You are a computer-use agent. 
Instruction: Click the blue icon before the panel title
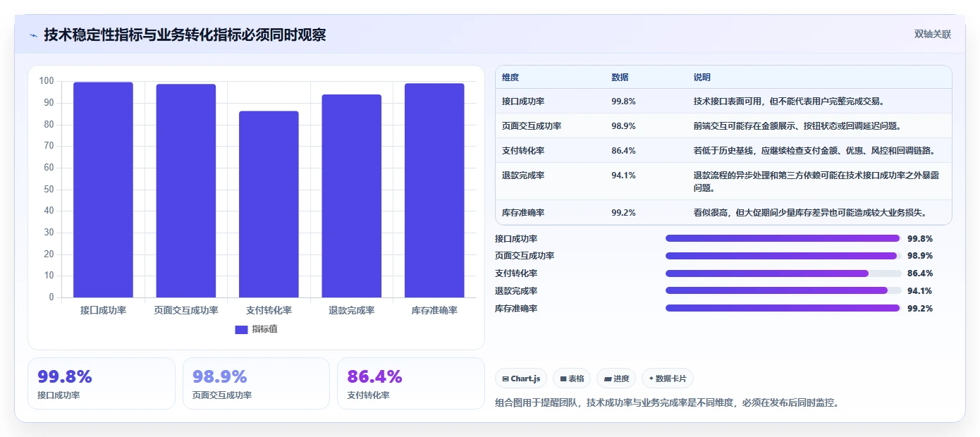33,35
